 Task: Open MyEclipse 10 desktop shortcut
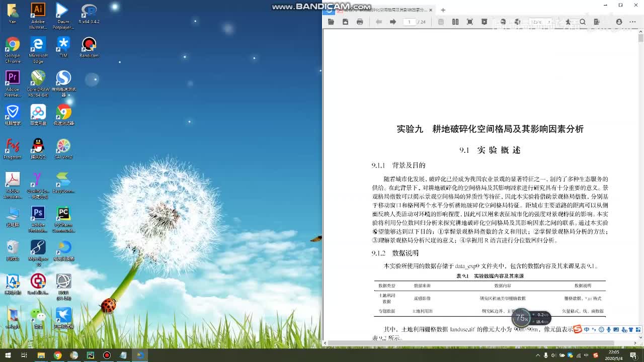[x=38, y=253]
